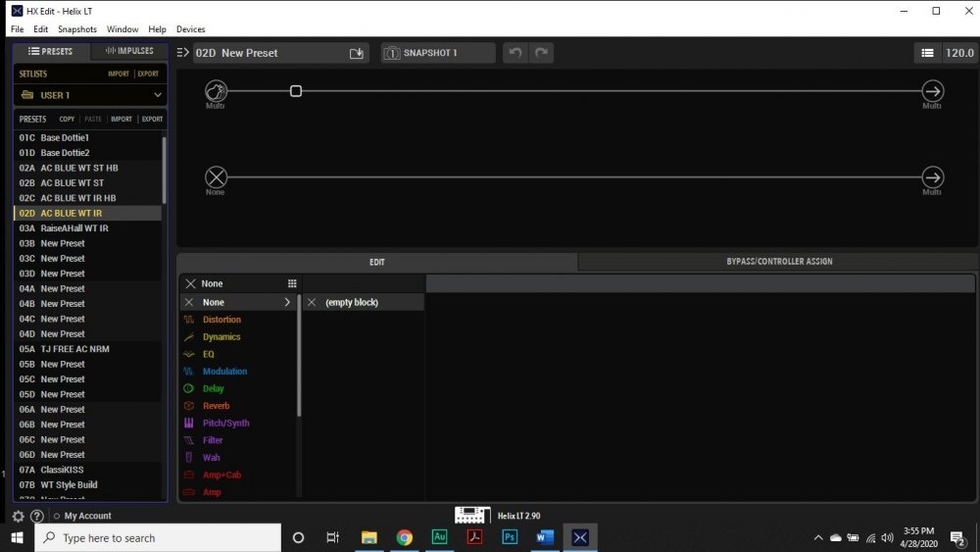
Task: Select (empty block) model entry
Action: (364, 302)
